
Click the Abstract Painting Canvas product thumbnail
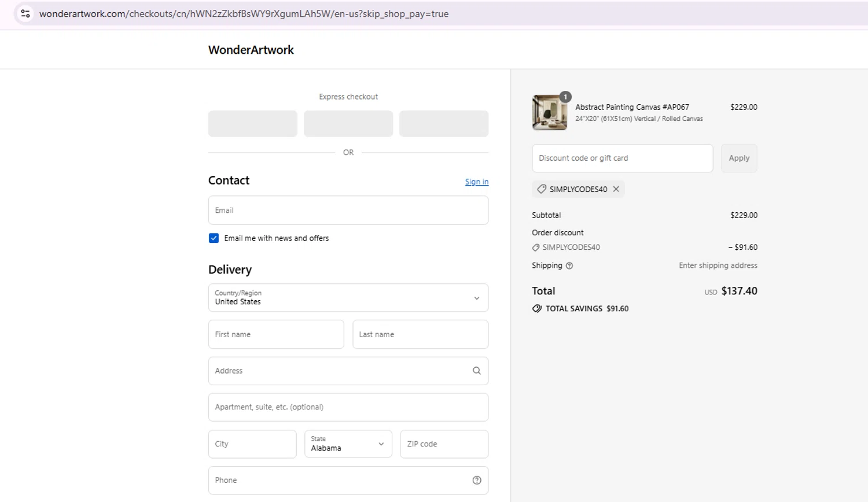tap(550, 113)
